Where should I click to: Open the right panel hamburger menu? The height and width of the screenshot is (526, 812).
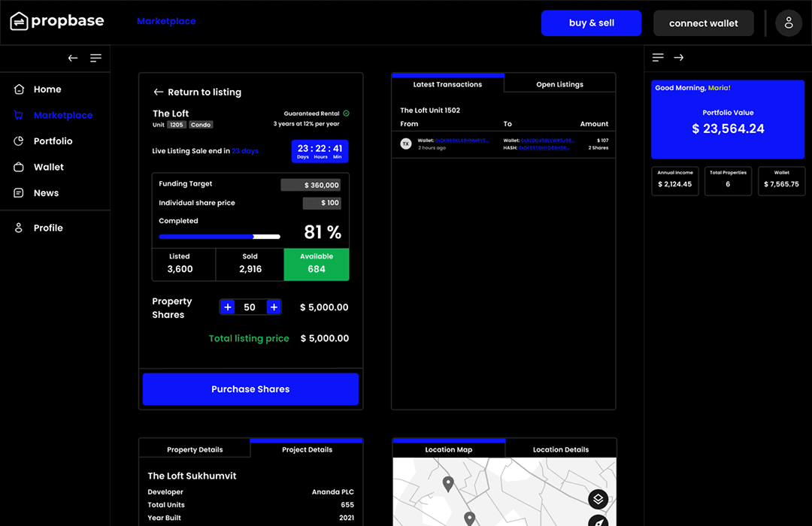pos(657,57)
